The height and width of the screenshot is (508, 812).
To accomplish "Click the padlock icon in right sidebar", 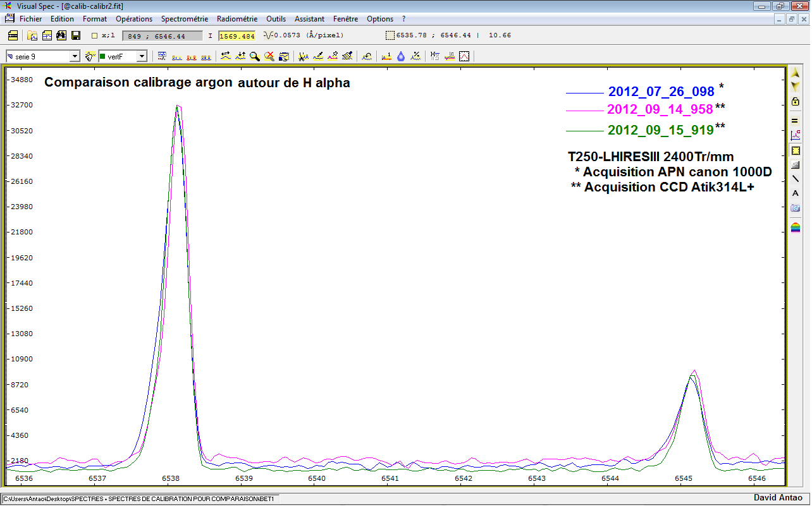I will click(796, 102).
